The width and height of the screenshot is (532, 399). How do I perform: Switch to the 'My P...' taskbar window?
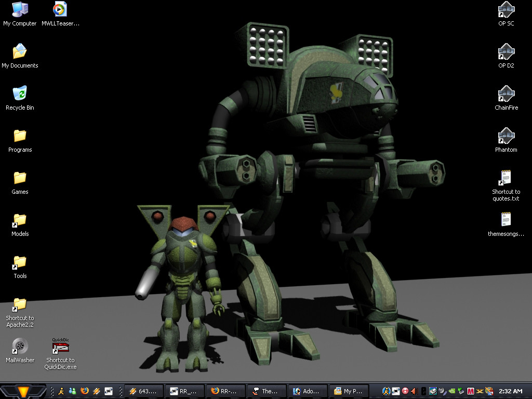pos(349,391)
